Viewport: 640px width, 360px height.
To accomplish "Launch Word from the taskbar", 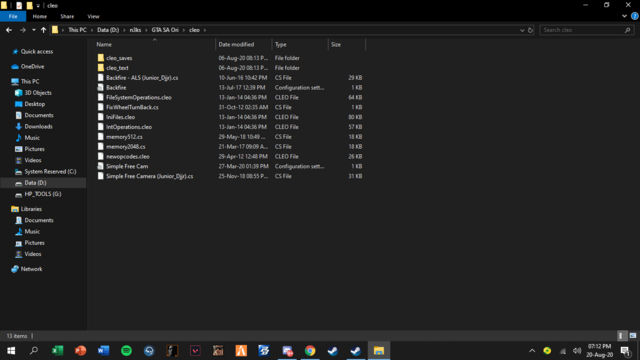I will pos(103,351).
